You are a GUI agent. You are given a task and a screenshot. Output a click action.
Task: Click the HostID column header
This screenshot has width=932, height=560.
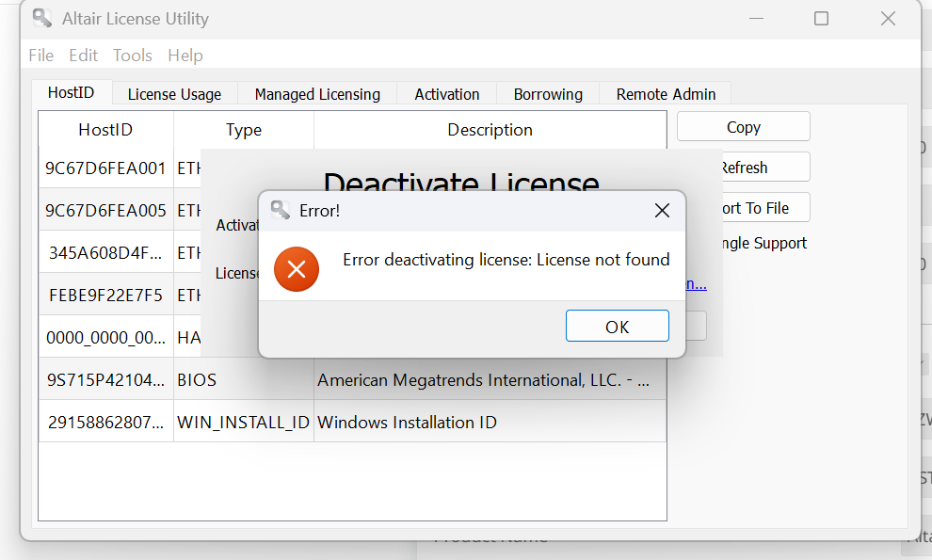point(105,130)
